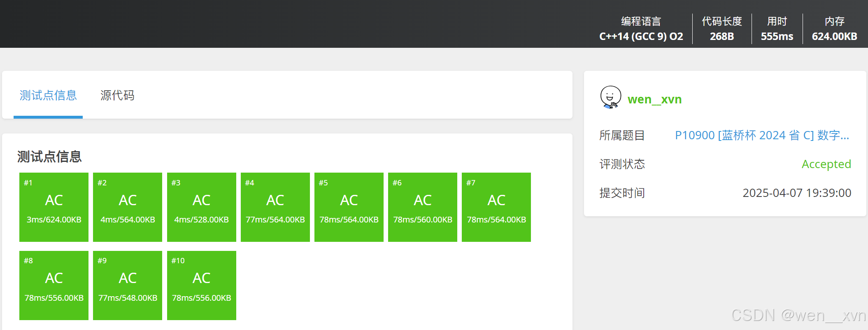Select test case #4 AC block
Image resolution: width=868 pixels, height=330 pixels.
[275, 207]
